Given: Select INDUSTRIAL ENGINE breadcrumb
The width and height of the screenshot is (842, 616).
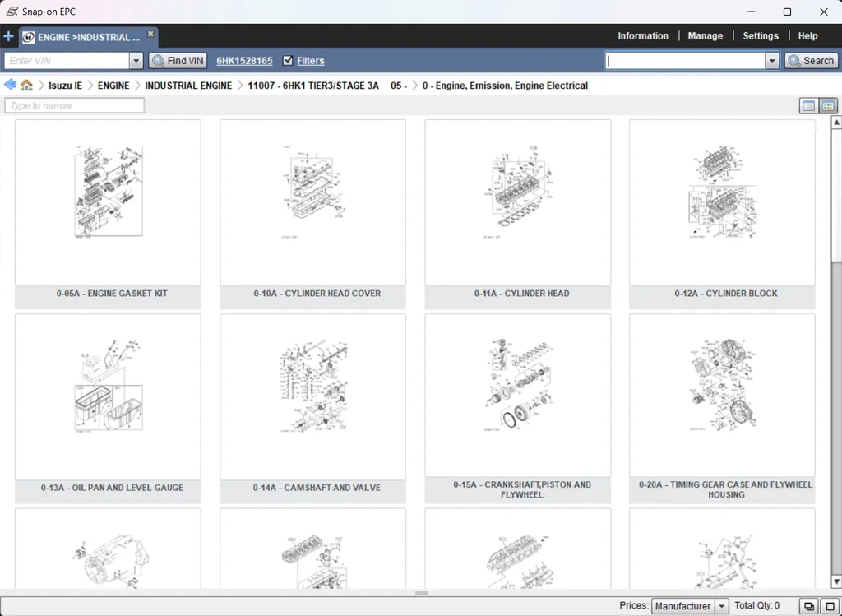Looking at the screenshot, I should [x=188, y=86].
